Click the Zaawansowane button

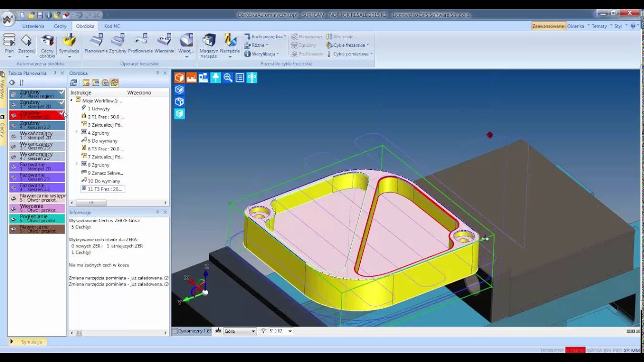548,26
